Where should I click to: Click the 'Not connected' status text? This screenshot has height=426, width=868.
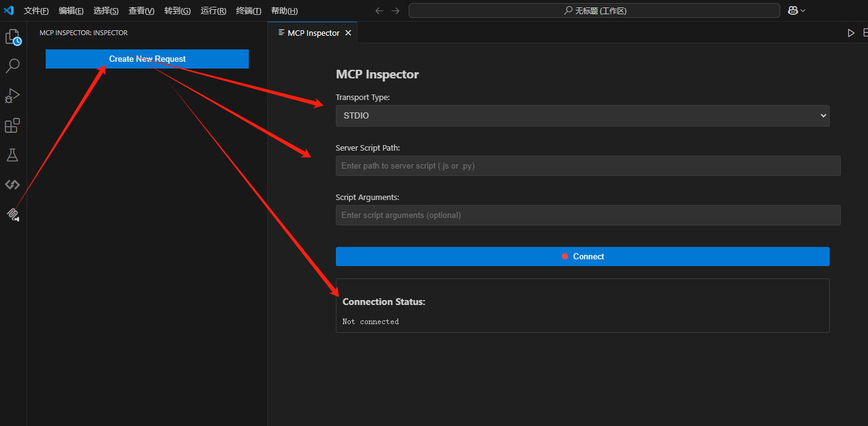click(370, 321)
